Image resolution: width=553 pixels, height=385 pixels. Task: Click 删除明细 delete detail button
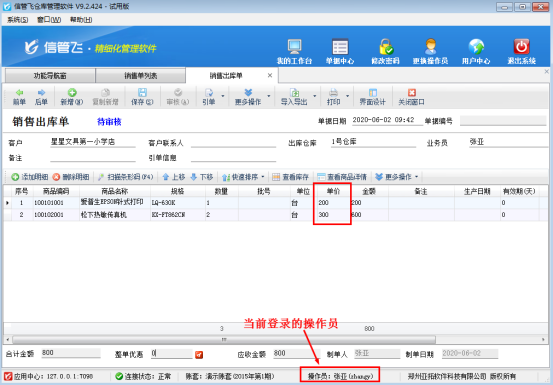coord(71,177)
